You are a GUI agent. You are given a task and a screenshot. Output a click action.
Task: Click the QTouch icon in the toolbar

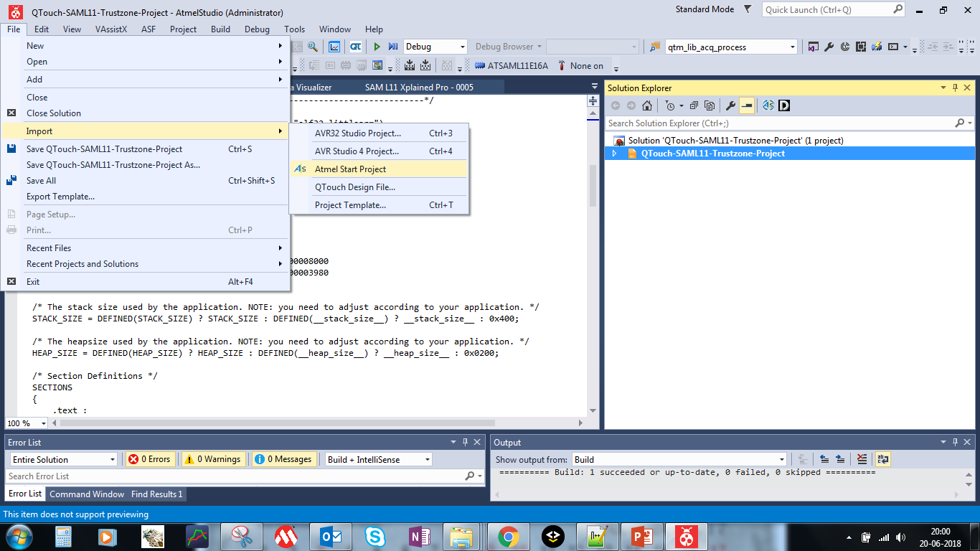point(356,47)
